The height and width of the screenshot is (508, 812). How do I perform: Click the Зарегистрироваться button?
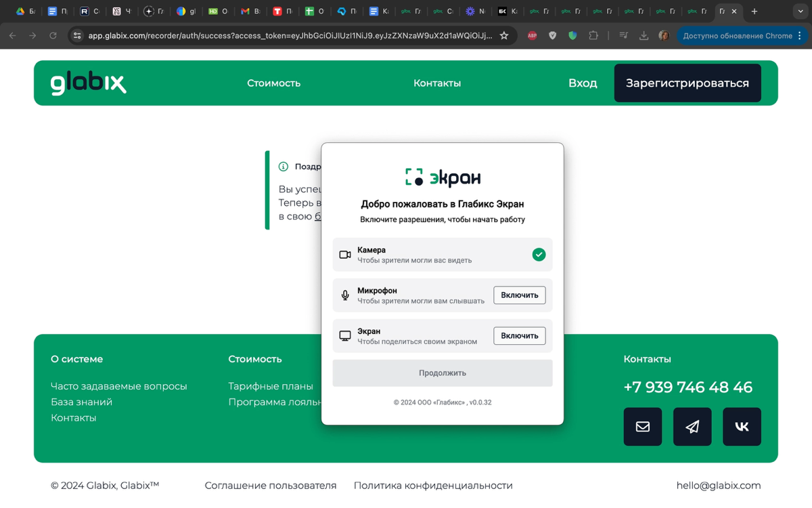(x=687, y=83)
